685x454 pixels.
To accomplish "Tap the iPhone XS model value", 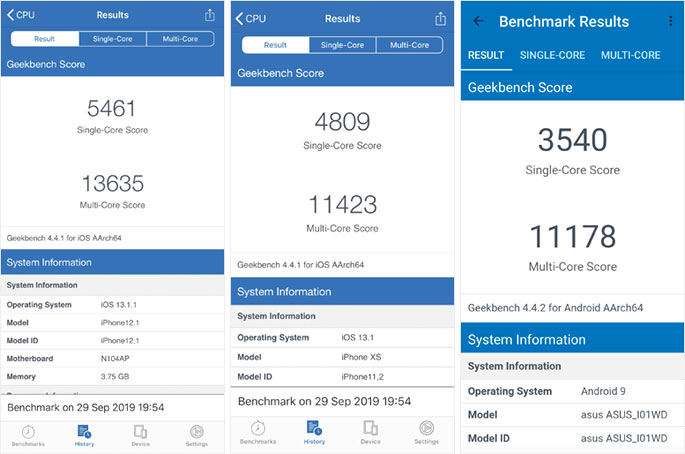I will 361,357.
